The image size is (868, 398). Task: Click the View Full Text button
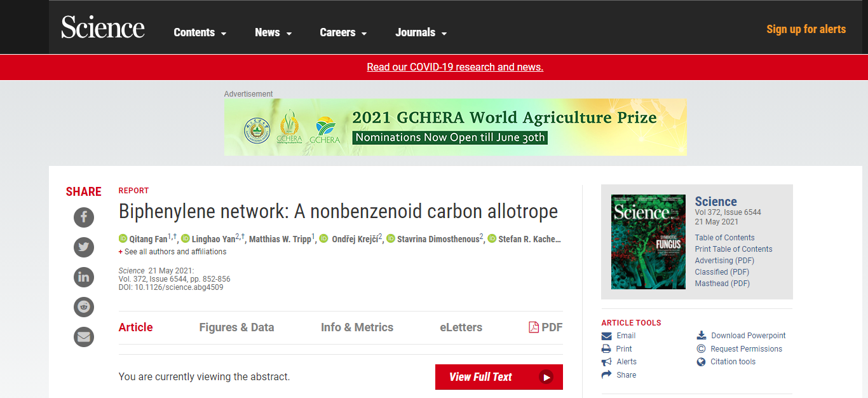[x=499, y=377]
